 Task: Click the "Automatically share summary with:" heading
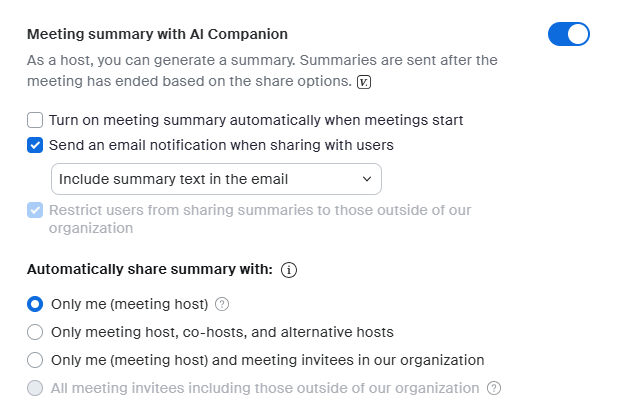coord(149,270)
